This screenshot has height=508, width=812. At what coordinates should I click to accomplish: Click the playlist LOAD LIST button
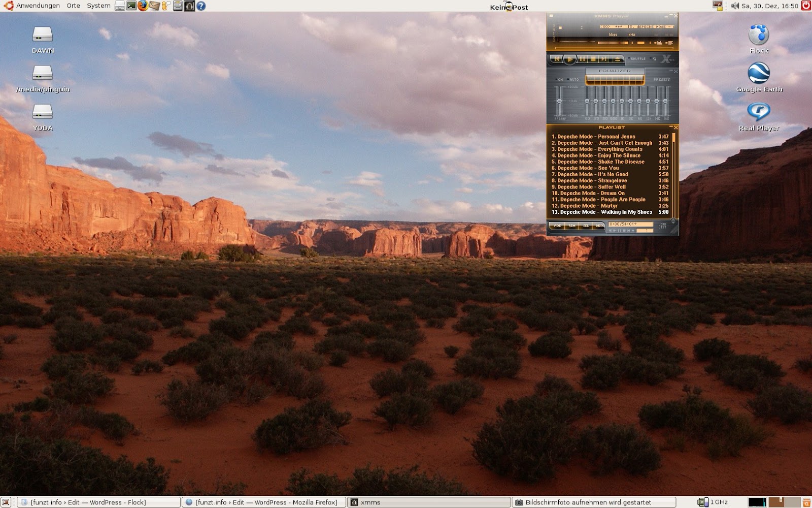click(662, 225)
